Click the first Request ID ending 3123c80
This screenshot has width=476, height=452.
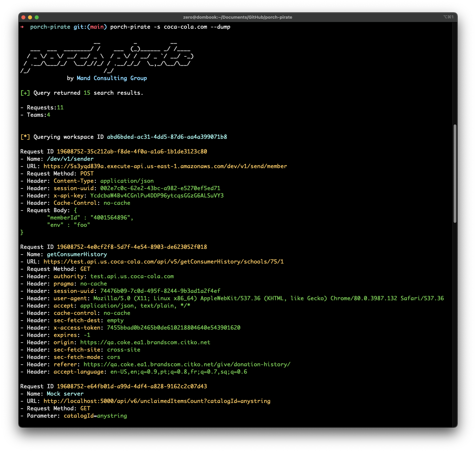pos(132,151)
